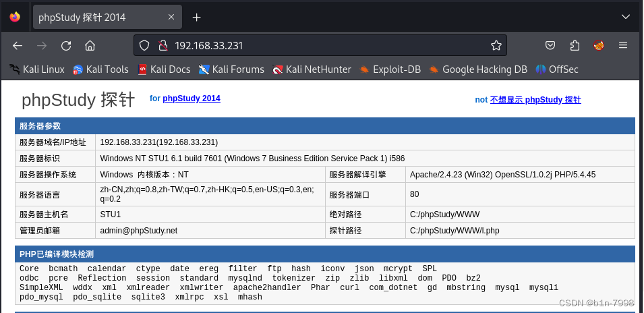Click the Windows 内核版本：NT value
644x313 pixels.
[x=144, y=175]
